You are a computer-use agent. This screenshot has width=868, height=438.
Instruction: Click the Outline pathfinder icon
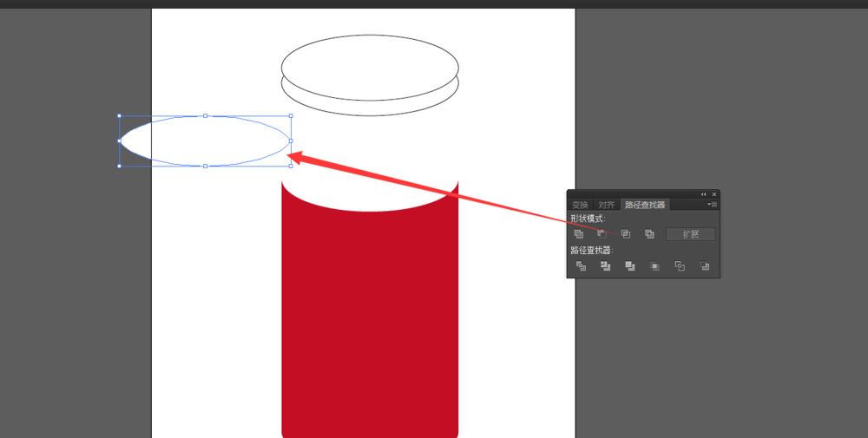tap(680, 266)
